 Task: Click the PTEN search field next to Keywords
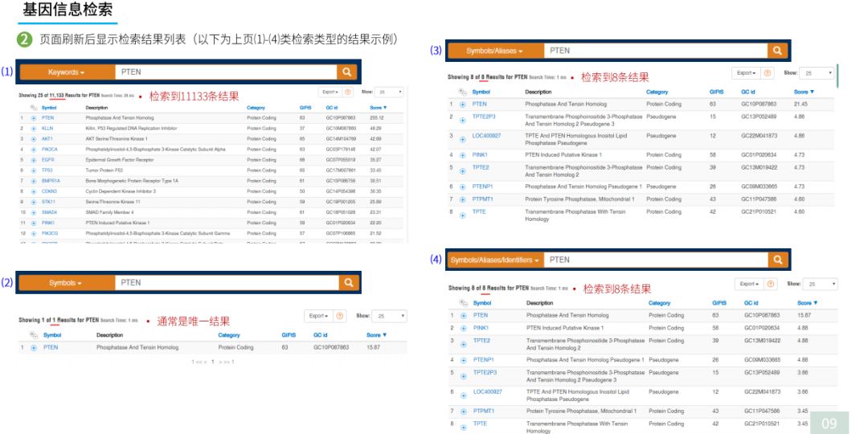coord(225,72)
